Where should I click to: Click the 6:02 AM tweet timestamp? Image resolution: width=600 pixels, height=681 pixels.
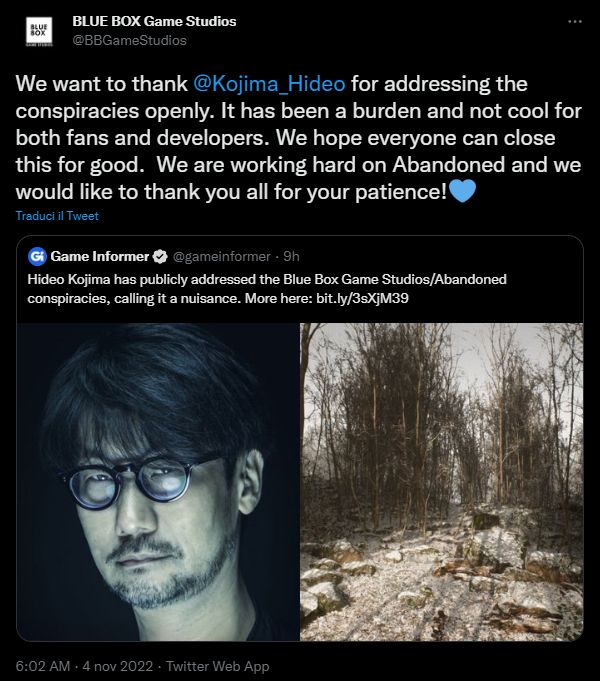click(x=43, y=666)
